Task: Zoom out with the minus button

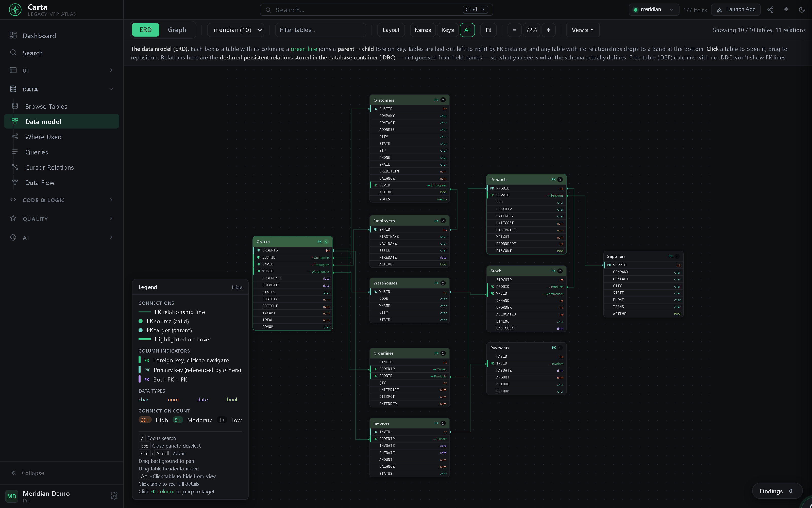Action: 514,30
